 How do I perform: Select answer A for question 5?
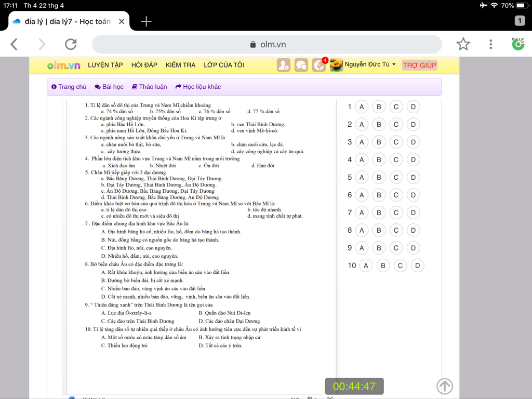coord(362,178)
